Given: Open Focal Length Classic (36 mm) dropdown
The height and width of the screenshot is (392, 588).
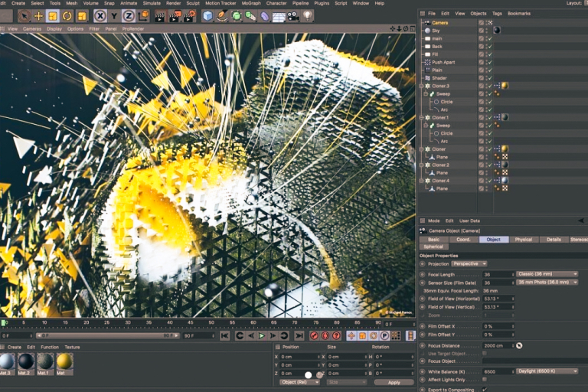Looking at the screenshot, I should [547, 274].
